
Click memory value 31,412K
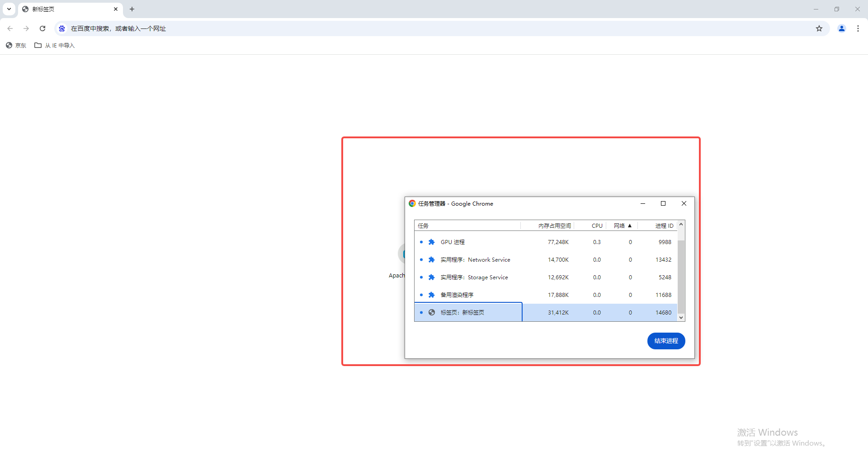(x=558, y=313)
